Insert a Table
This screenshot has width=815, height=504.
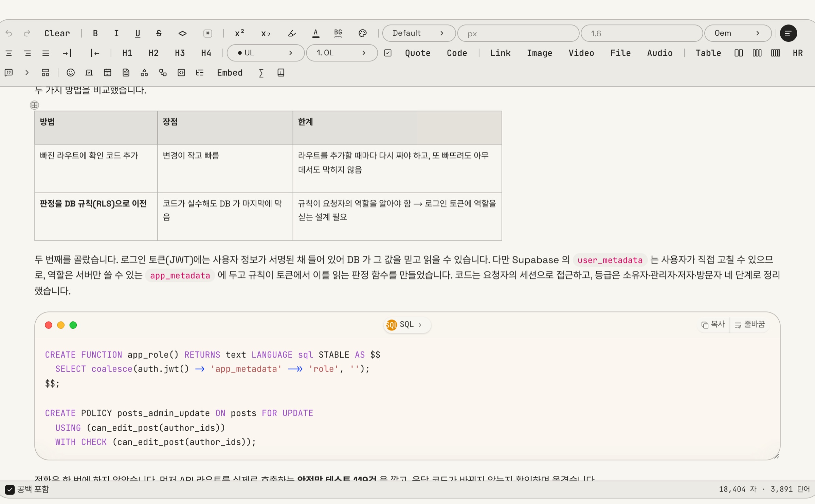(708, 53)
